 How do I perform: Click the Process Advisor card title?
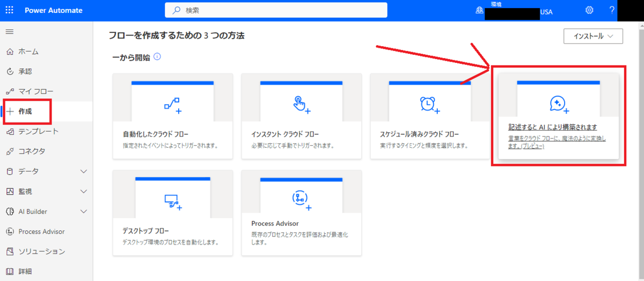(x=275, y=223)
